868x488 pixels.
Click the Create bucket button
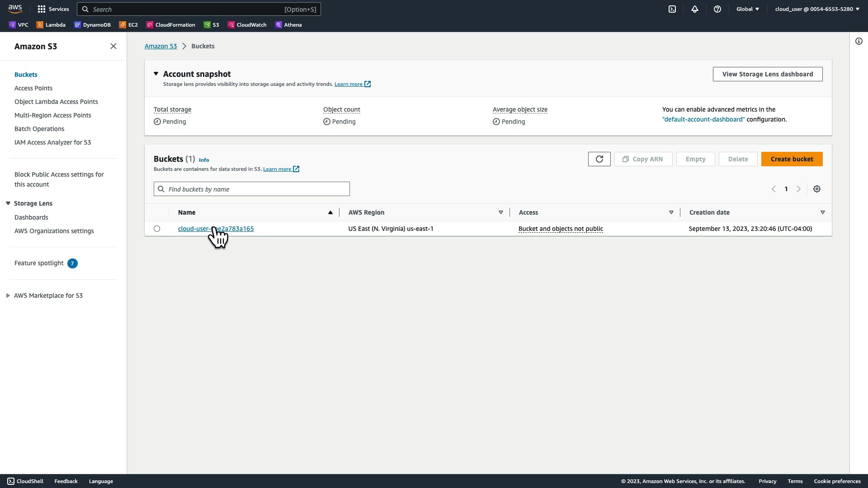click(792, 159)
